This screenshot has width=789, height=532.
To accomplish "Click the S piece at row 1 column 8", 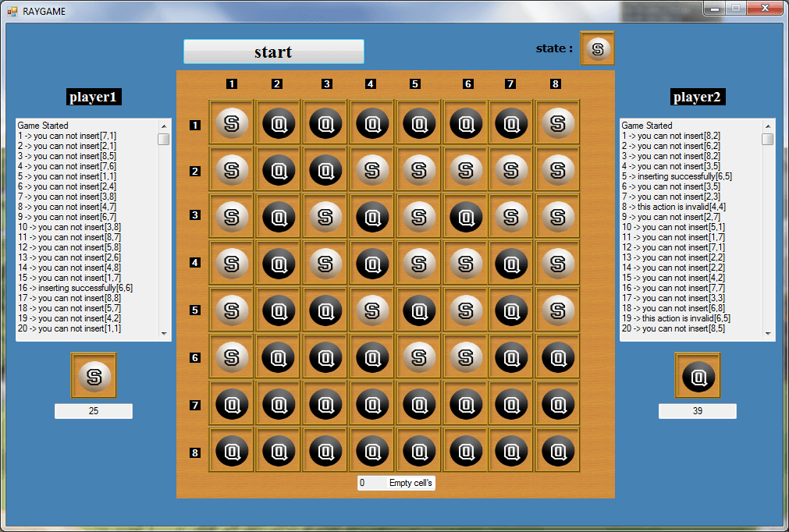I will pyautogui.click(x=558, y=123).
